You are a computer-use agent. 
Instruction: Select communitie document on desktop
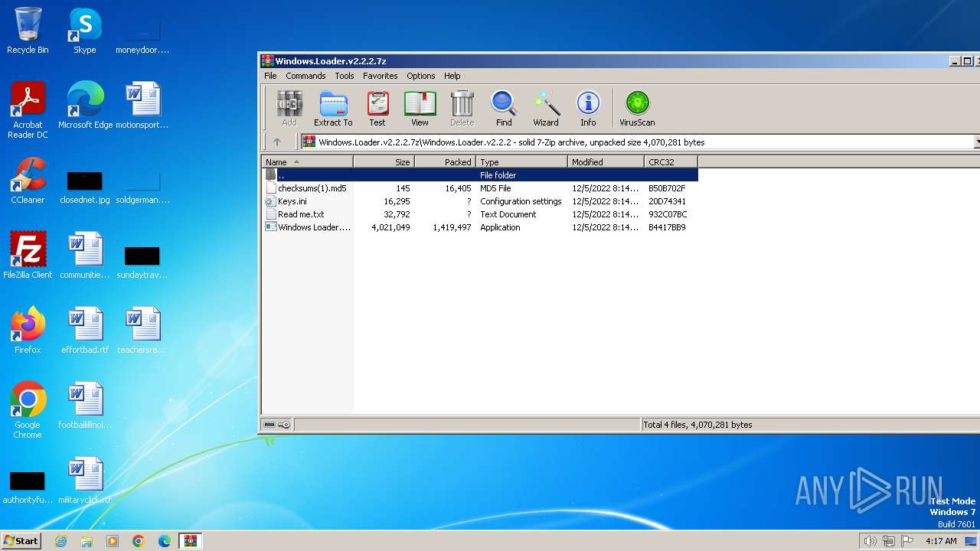tap(85, 256)
